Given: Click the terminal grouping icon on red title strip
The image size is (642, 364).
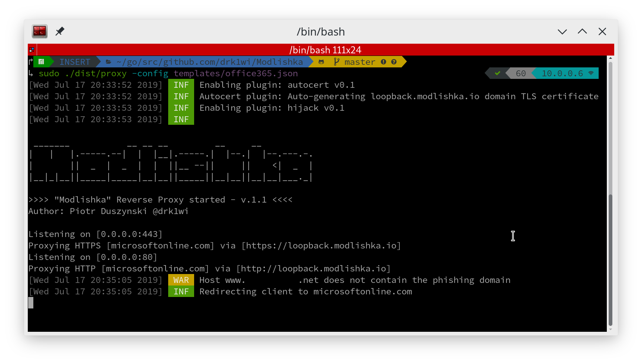Looking at the screenshot, I should (x=32, y=50).
